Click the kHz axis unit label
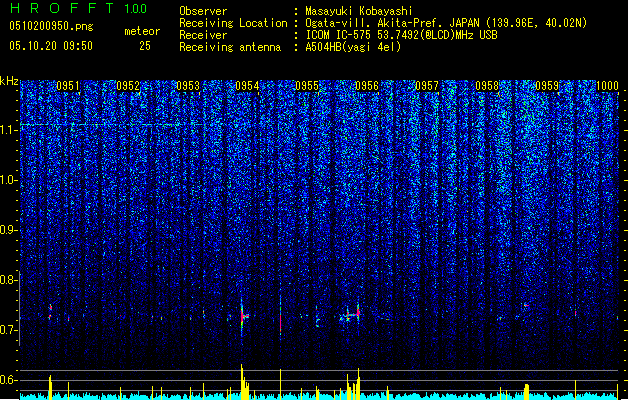Viewport: 629px width, 400px height. click(x=9, y=81)
